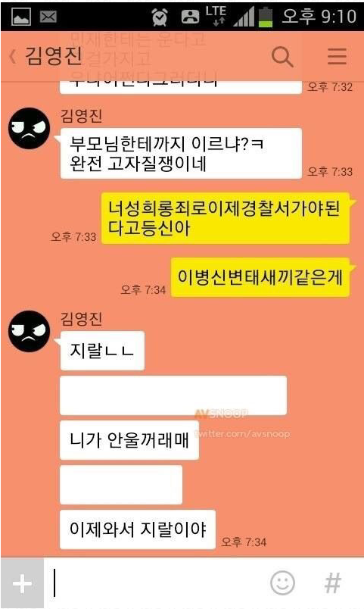
Task: Select the message bubble 이제와서 지랄이야
Action: 138,529
